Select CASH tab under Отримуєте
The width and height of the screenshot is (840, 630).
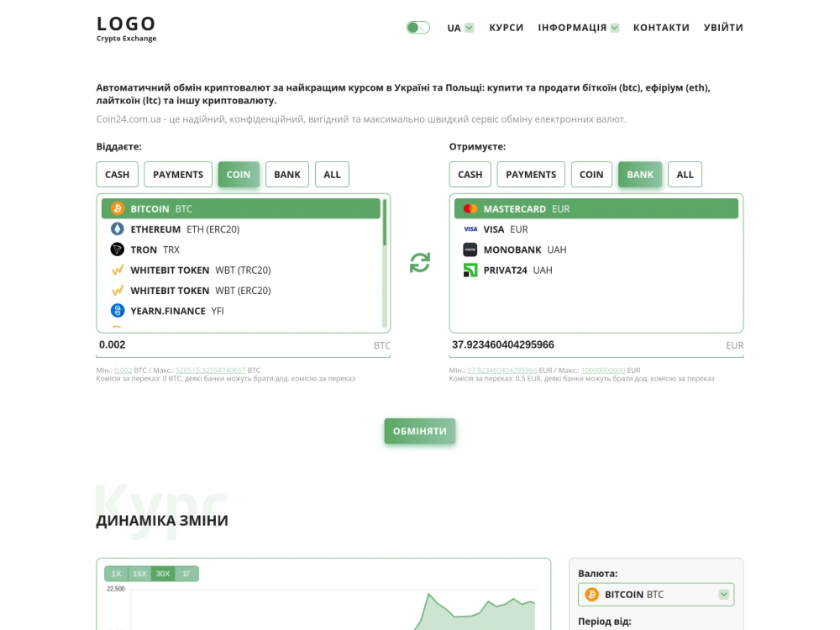click(x=470, y=175)
